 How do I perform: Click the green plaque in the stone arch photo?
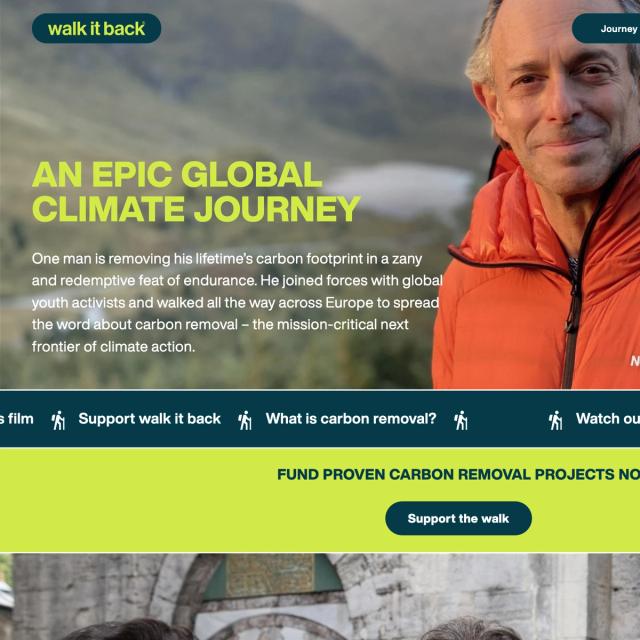click(270, 573)
